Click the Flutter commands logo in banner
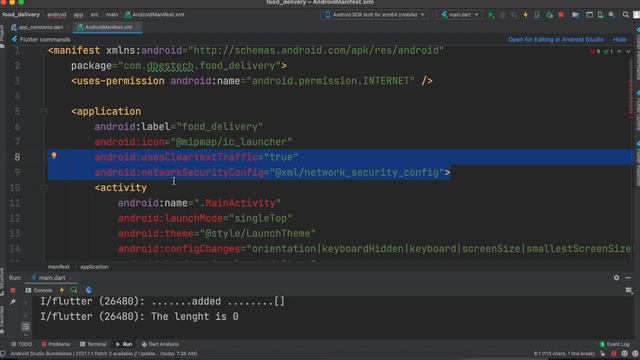 coord(15,39)
